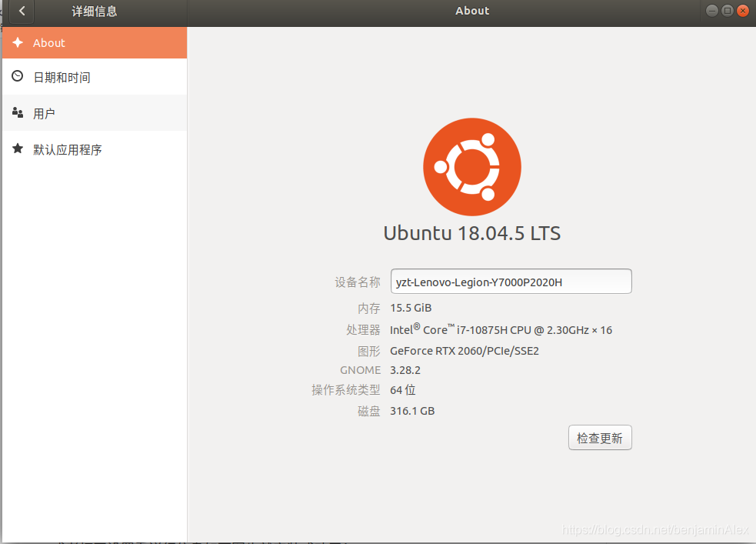Open 默认应用程序 settings
This screenshot has width=756, height=544.
click(x=95, y=149)
